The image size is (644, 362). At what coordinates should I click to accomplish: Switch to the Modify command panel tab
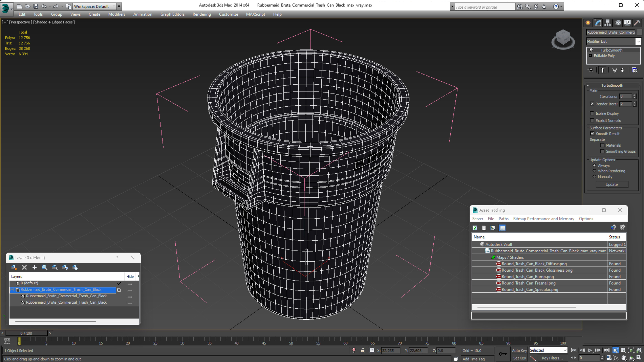[x=598, y=23]
